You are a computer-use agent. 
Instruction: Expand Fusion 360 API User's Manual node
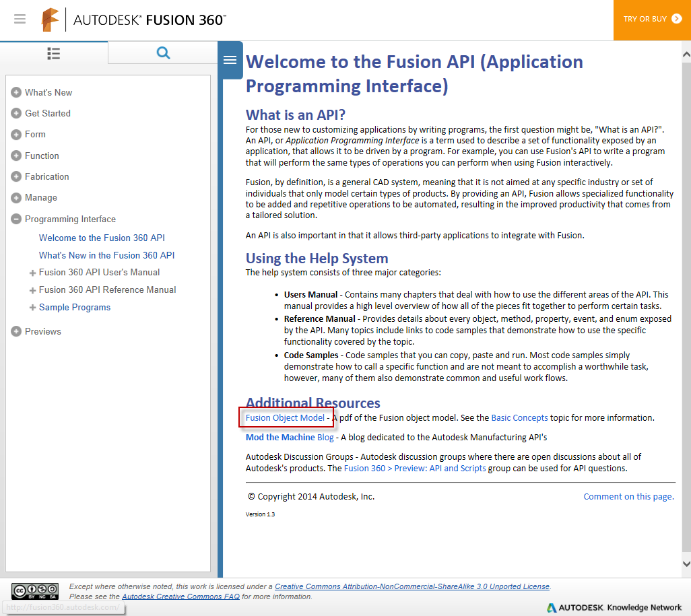pos(32,273)
